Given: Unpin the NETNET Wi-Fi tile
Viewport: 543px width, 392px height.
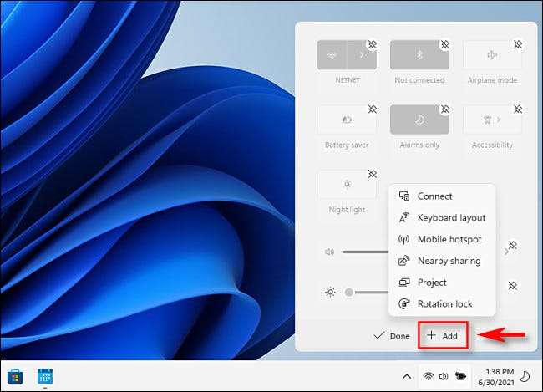Looking at the screenshot, I should click(x=373, y=44).
